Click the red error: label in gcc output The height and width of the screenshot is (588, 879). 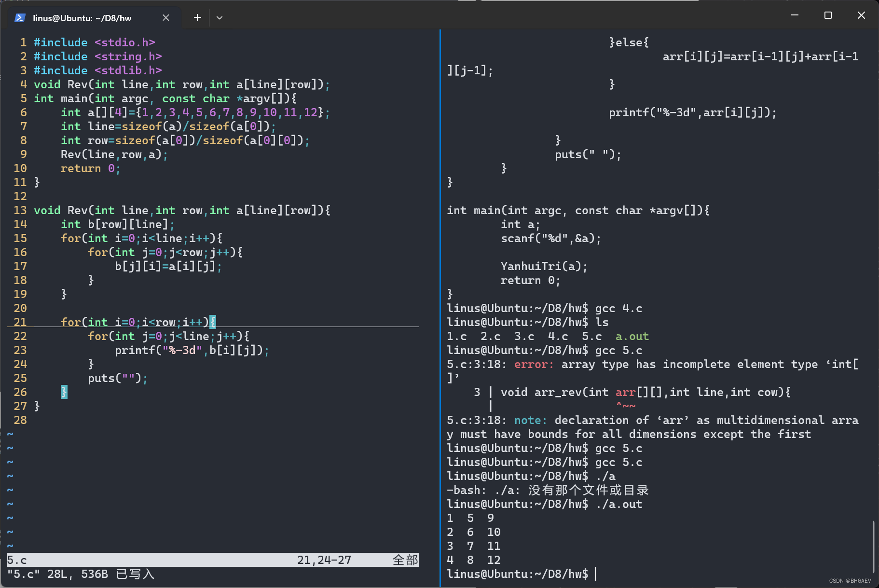click(x=534, y=364)
